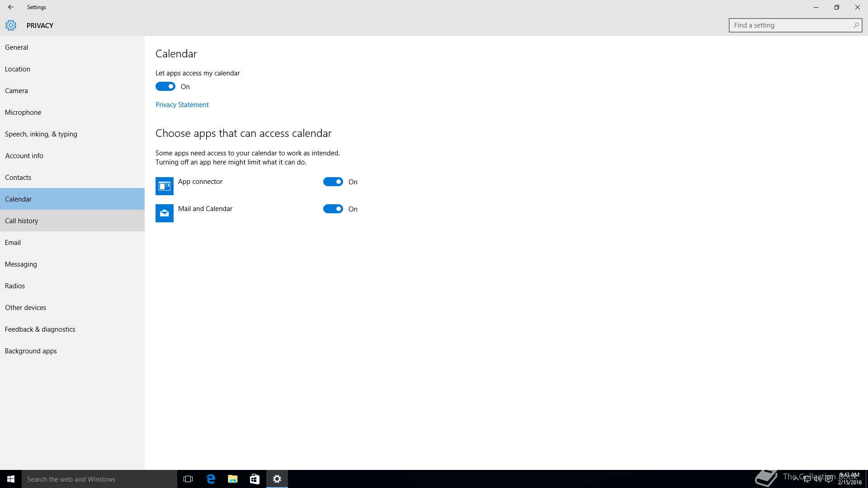Open File Explorer from the taskbar
Image resolution: width=868 pixels, height=488 pixels.
point(232,479)
